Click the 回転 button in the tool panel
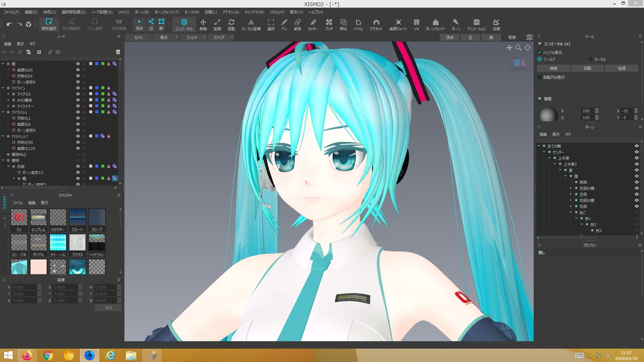Viewport: 644px width, 362px height. click(588, 68)
